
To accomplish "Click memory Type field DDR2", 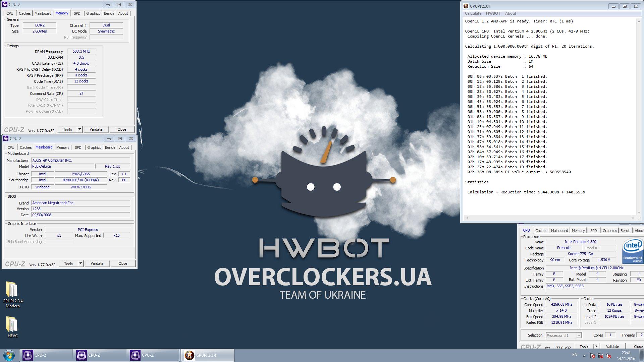I will coord(40,25).
